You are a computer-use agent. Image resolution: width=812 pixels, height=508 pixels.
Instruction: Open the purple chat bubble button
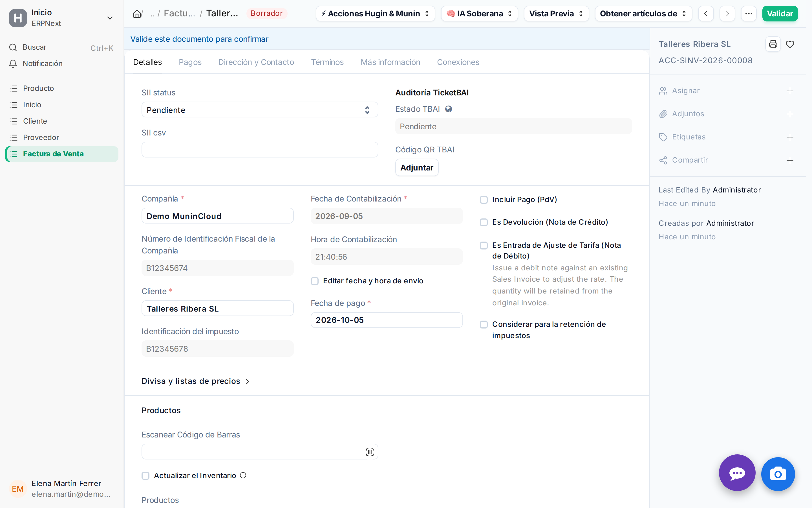(737, 473)
